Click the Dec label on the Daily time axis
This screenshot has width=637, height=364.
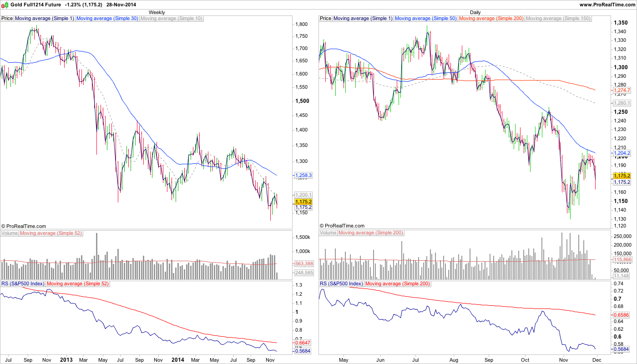[597, 359]
